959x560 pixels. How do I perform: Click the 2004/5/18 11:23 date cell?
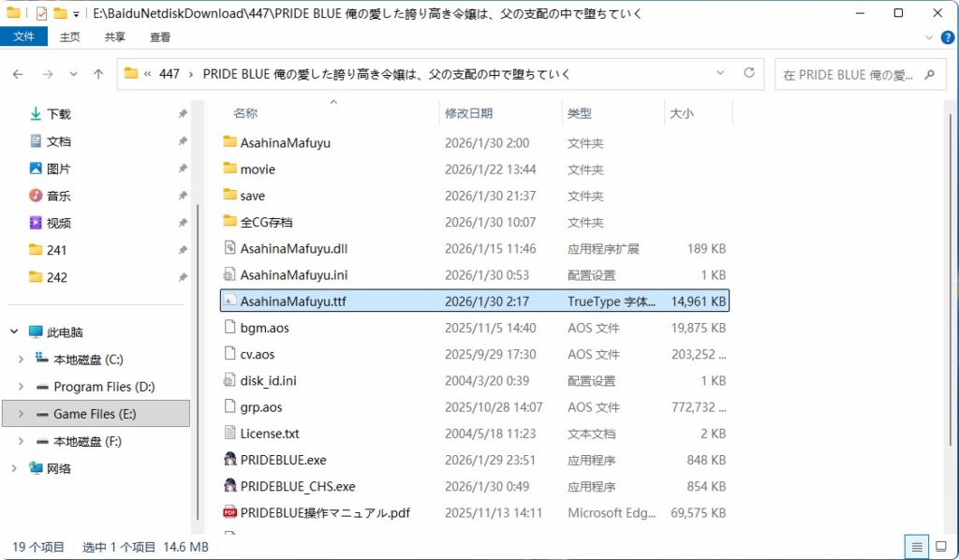pos(490,433)
